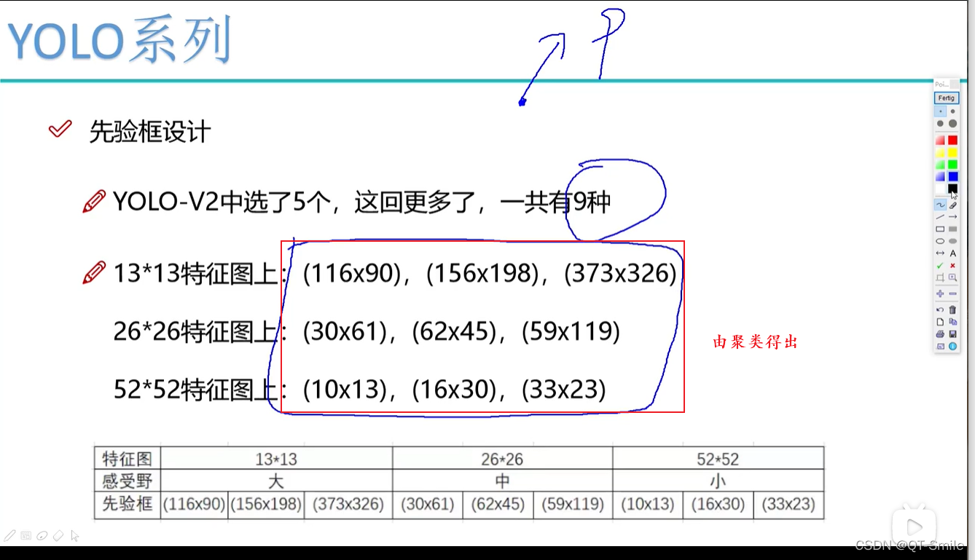
Task: Open the blue info icon
Action: click(952, 346)
